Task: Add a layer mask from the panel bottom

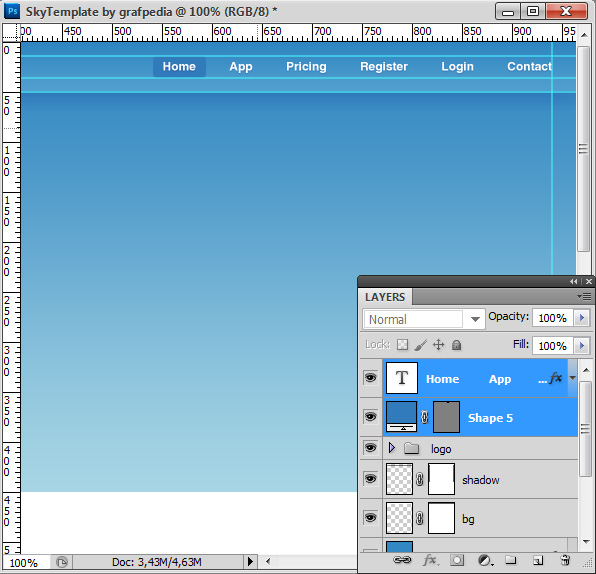Action: (457, 560)
